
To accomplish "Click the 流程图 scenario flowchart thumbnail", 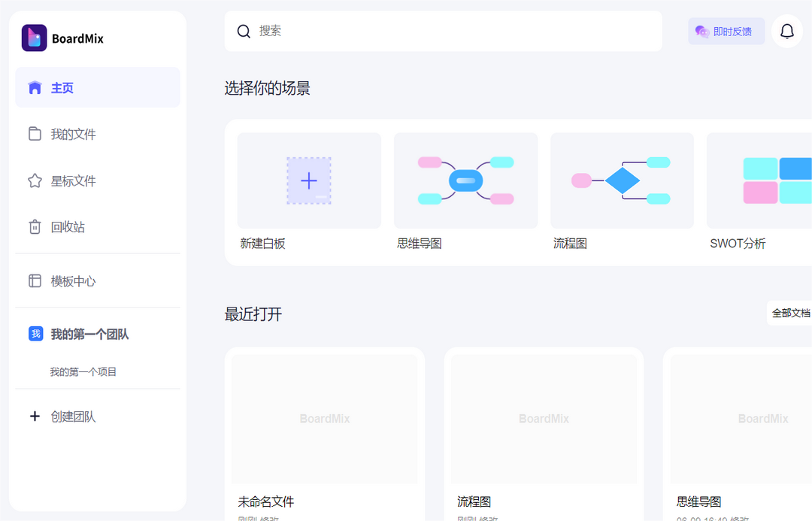I will click(622, 180).
